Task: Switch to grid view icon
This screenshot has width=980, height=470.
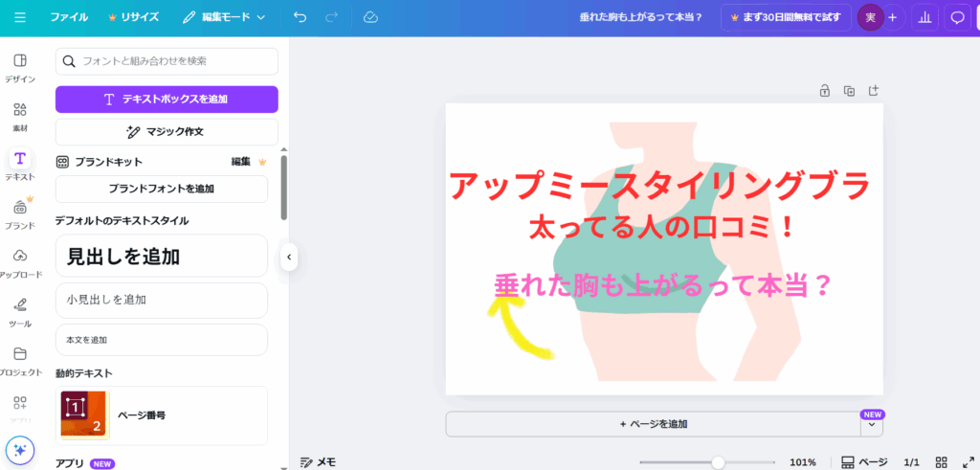Action: [942, 462]
